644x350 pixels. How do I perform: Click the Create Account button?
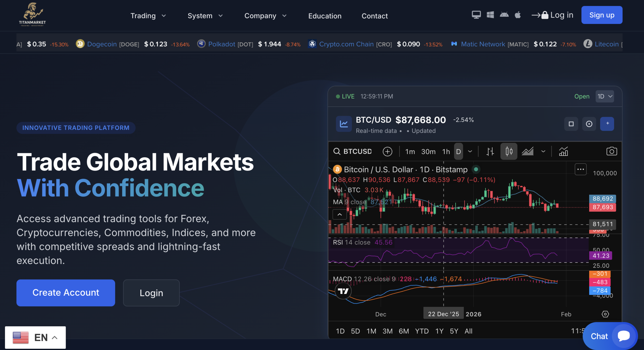(x=65, y=293)
